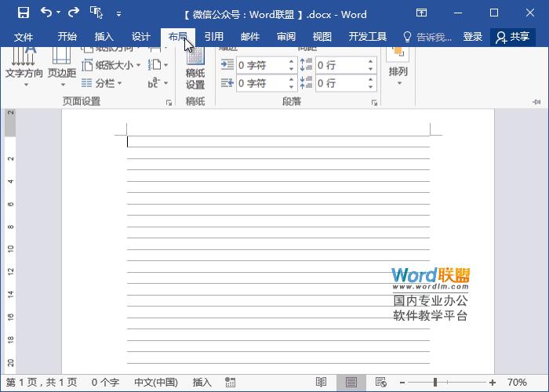Image resolution: width=549 pixels, height=392 pixels.
Task: Click the 稿纸设置 manuscript paper button
Action: [195, 68]
